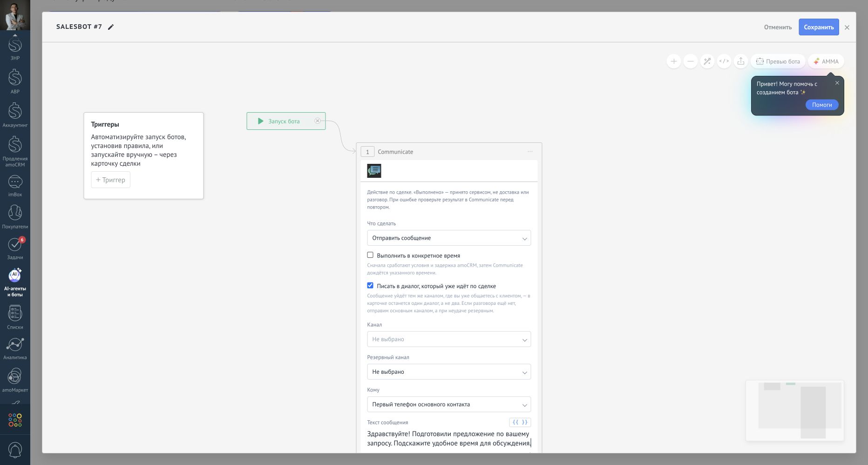Open the ЗНР sidebar section

pyautogui.click(x=15, y=49)
